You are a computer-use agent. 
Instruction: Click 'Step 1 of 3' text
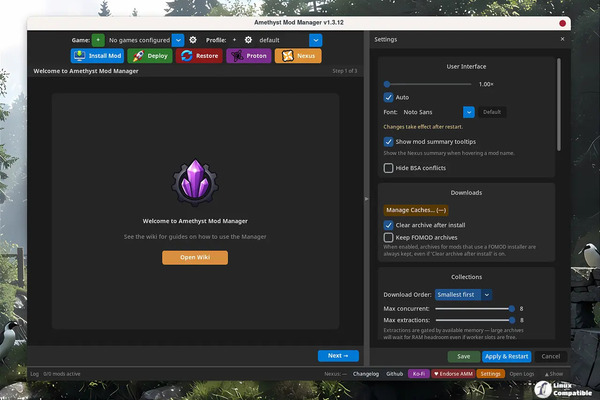[x=345, y=71]
